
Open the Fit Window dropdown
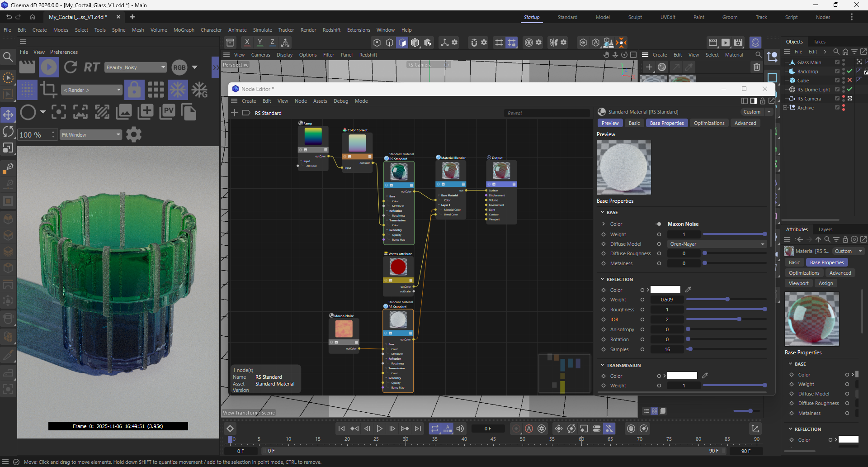(x=91, y=134)
